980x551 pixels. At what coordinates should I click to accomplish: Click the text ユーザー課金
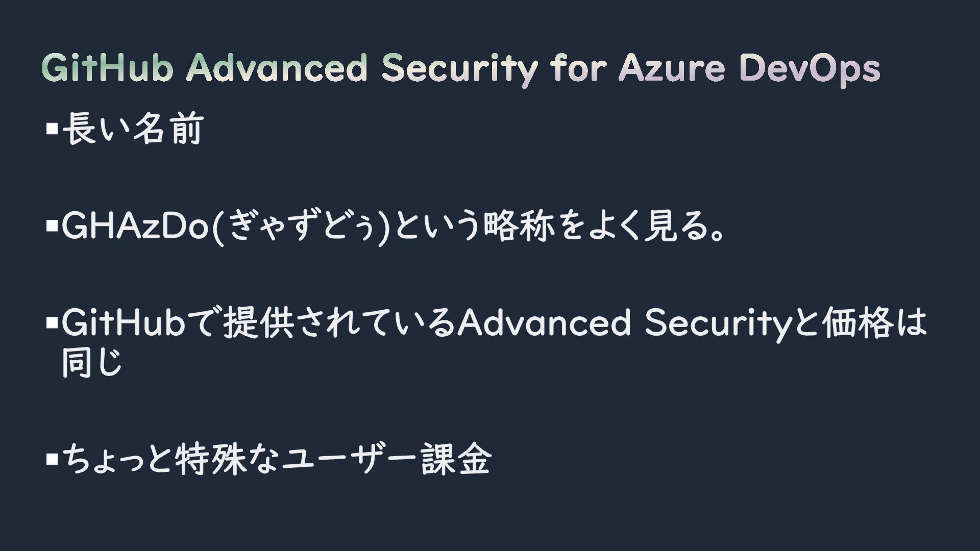pyautogui.click(x=386, y=459)
